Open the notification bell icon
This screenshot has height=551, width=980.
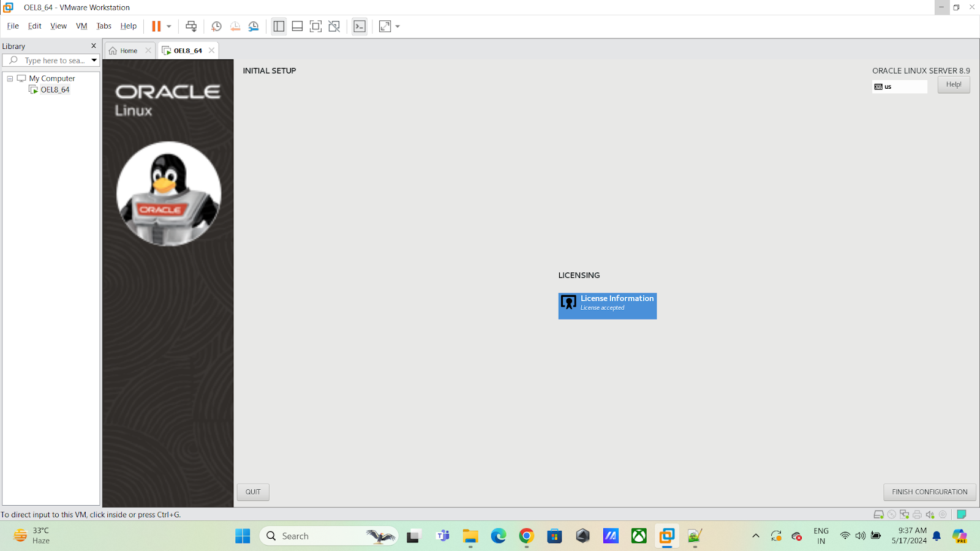tap(937, 536)
